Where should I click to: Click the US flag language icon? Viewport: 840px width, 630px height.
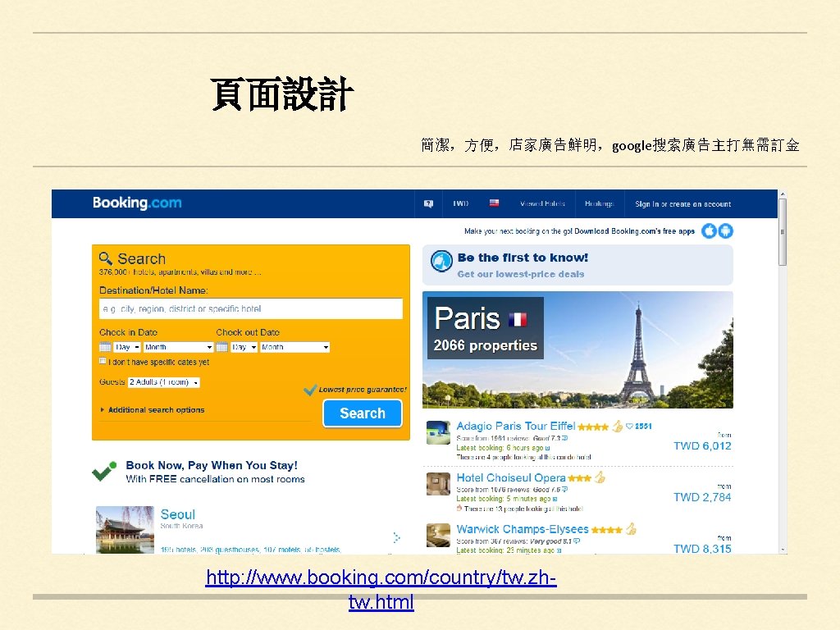pyautogui.click(x=494, y=203)
